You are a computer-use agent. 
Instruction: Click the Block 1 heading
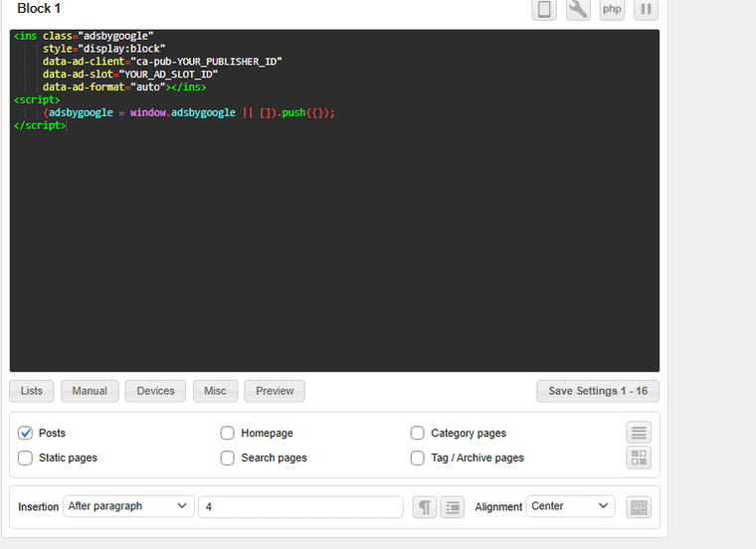tap(39, 8)
